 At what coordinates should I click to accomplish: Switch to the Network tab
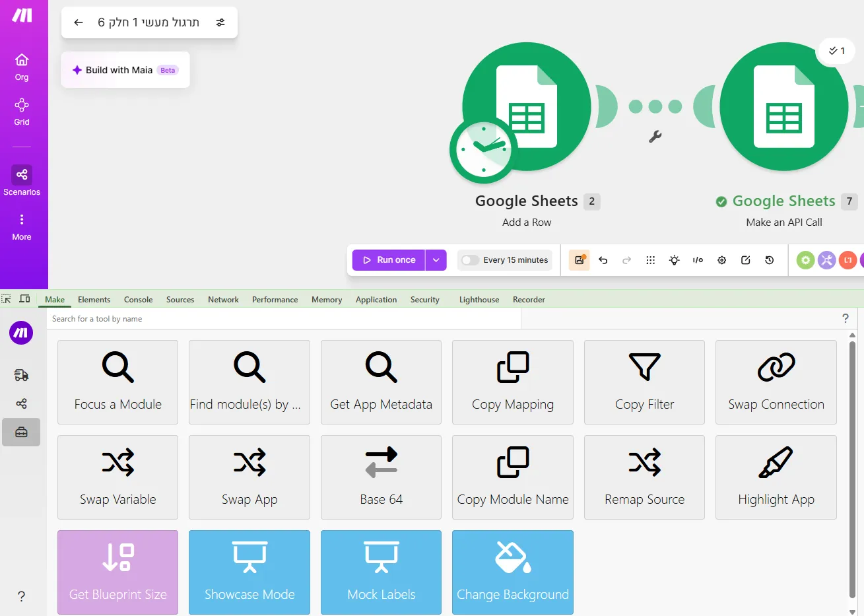(223, 300)
